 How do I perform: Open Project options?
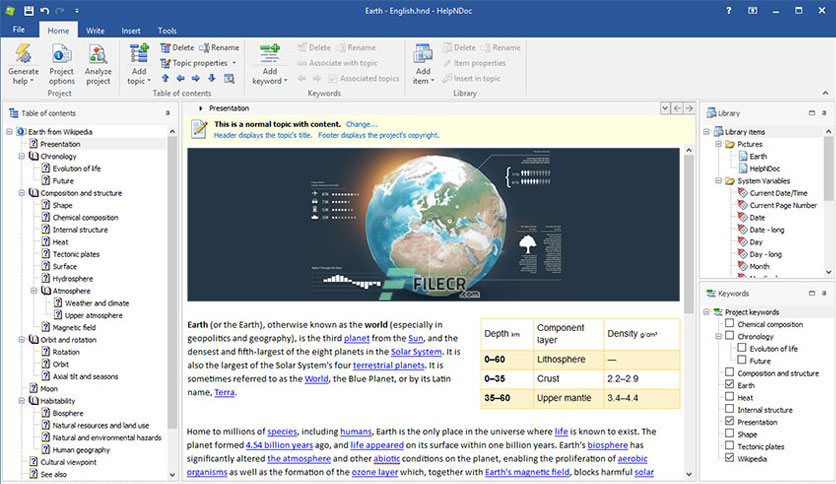(x=61, y=65)
